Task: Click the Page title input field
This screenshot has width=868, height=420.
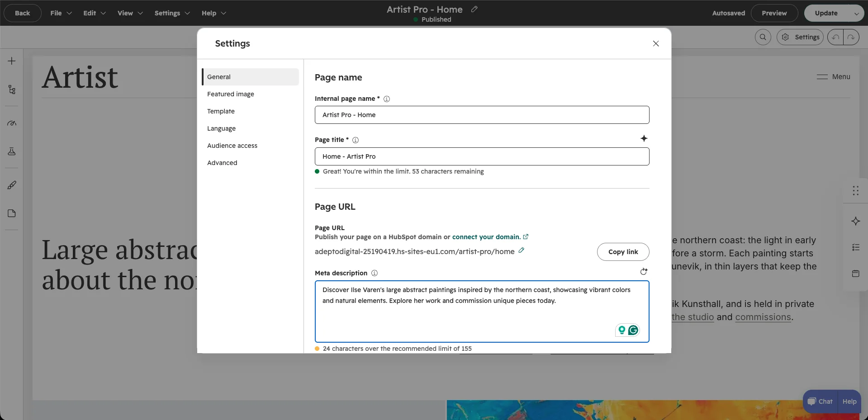Action: click(482, 156)
